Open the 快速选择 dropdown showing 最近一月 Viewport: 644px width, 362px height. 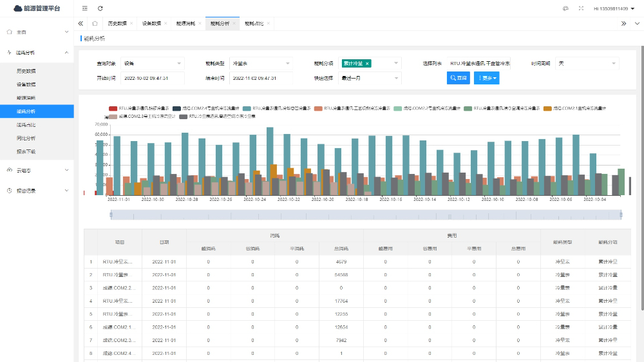370,78
